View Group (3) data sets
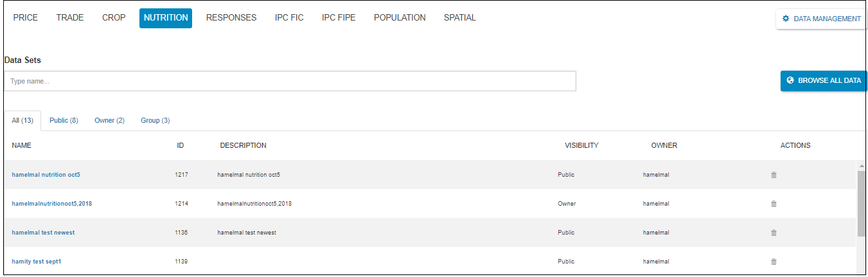 click(155, 120)
